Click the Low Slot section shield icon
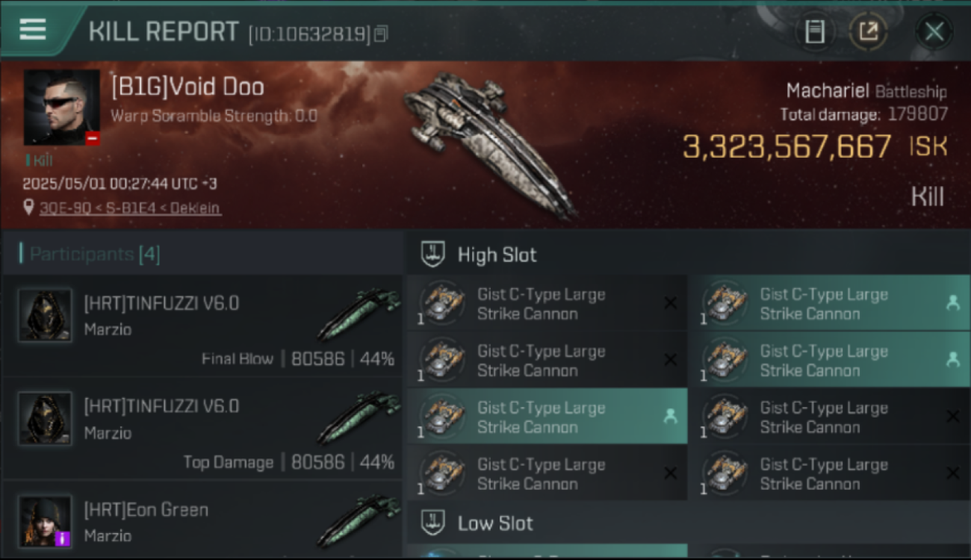971x560 pixels. [x=433, y=523]
